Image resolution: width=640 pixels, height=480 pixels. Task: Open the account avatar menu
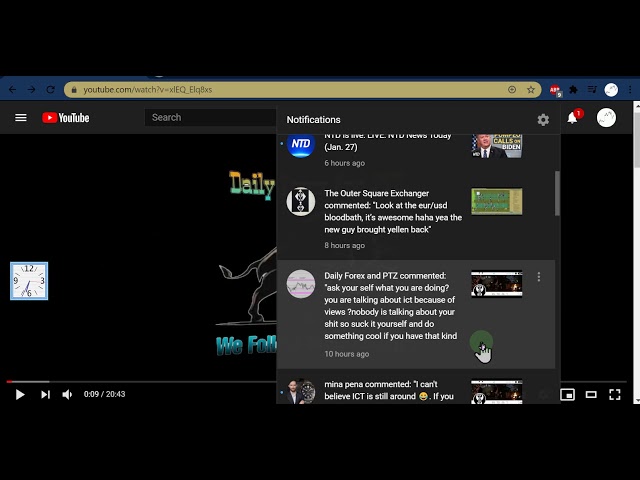(x=606, y=118)
